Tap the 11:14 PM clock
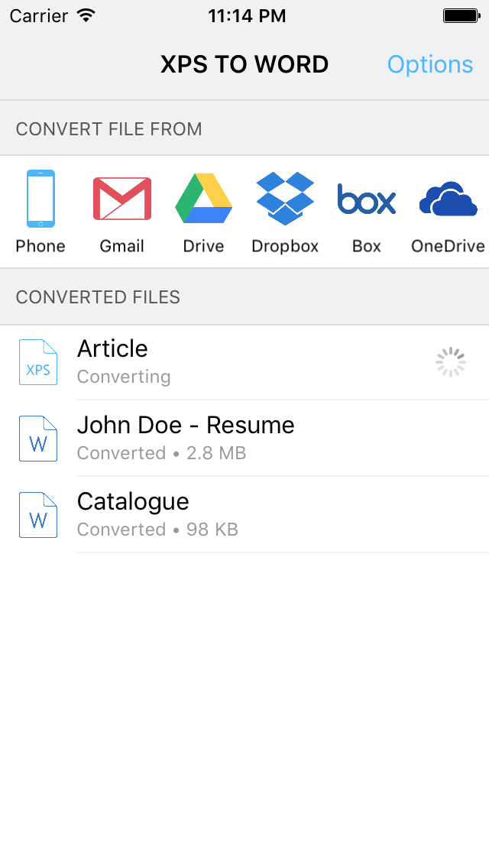The width and height of the screenshot is (489, 868). point(247,16)
